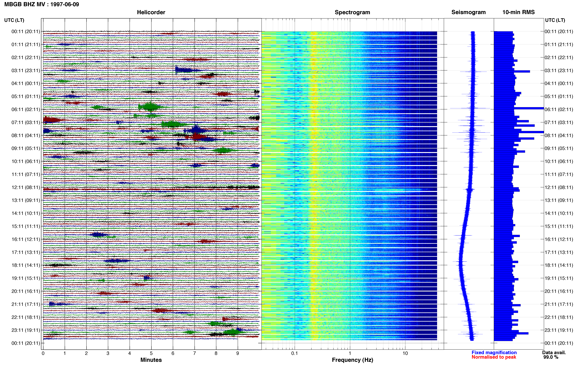588x368 pixels.
Task: Click left time label '16:11 (12:11)'
Action: tap(26, 239)
